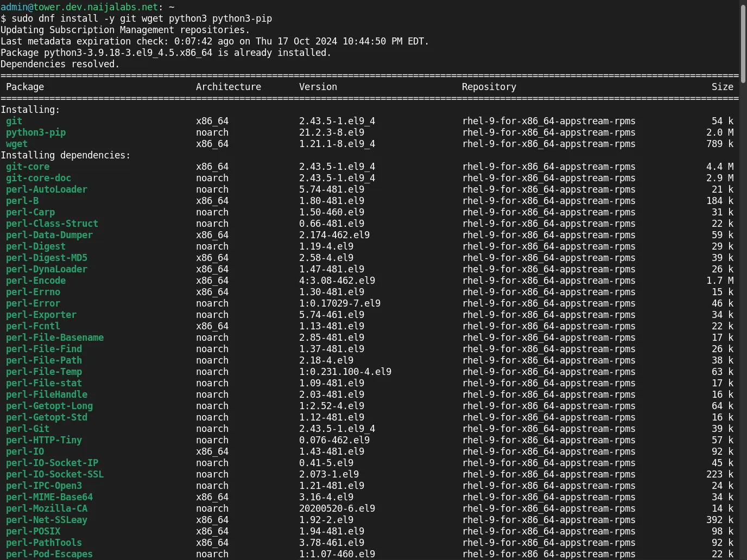Viewport: 747px width, 560px height.
Task: Click the '223 k' size of perl-IO-Socket-SSL
Action: (720, 474)
